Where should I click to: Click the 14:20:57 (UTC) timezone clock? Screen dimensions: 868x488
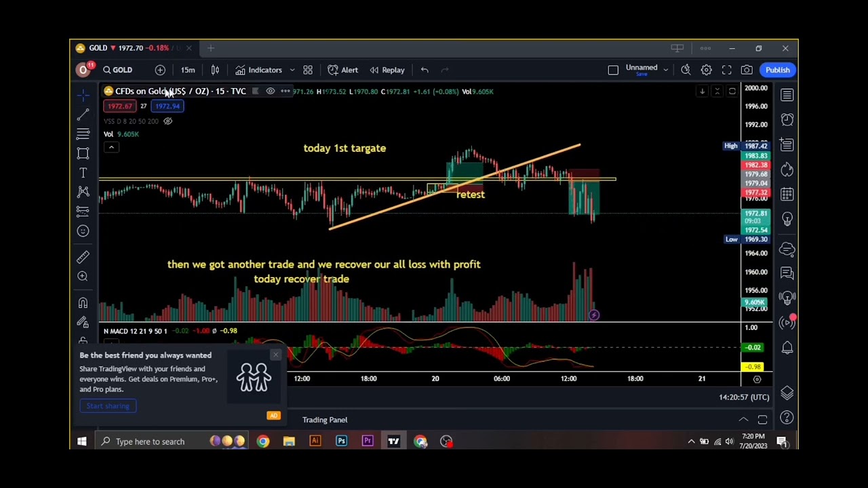pyautogui.click(x=744, y=397)
